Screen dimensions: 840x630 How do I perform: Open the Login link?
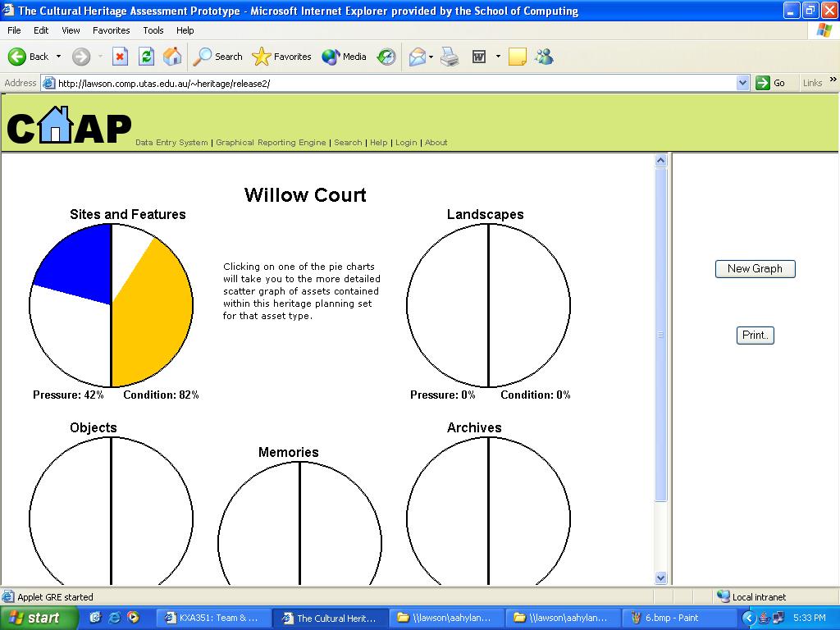[406, 143]
